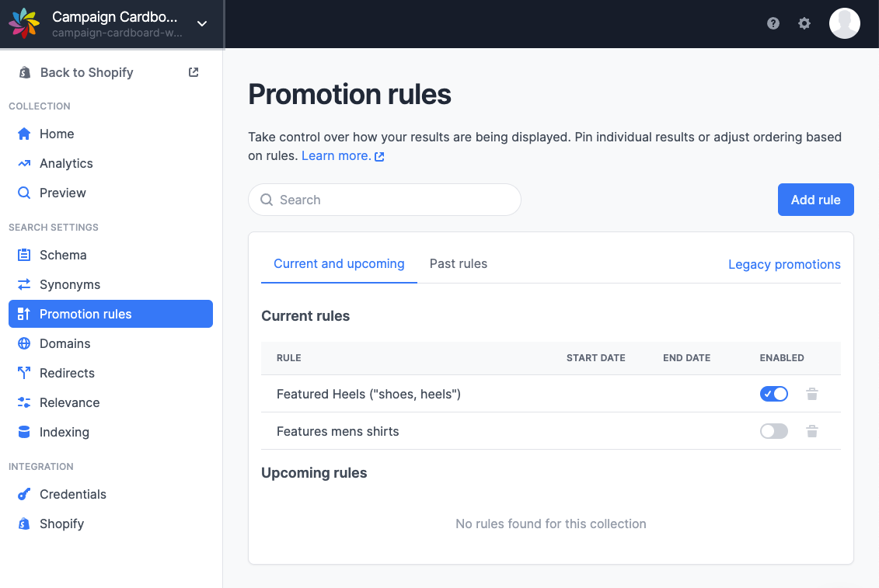Enable the Features mens shirts rule toggle

[773, 431]
